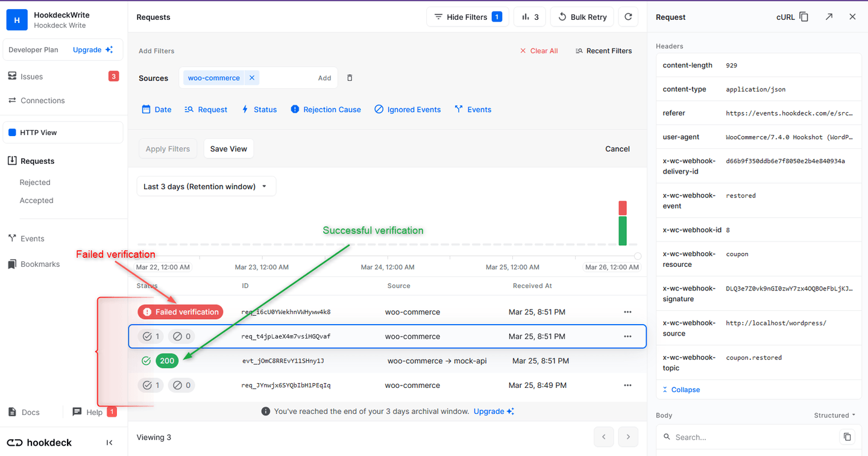Open the Structured body format dropdown
The width and height of the screenshot is (868, 456).
point(834,415)
